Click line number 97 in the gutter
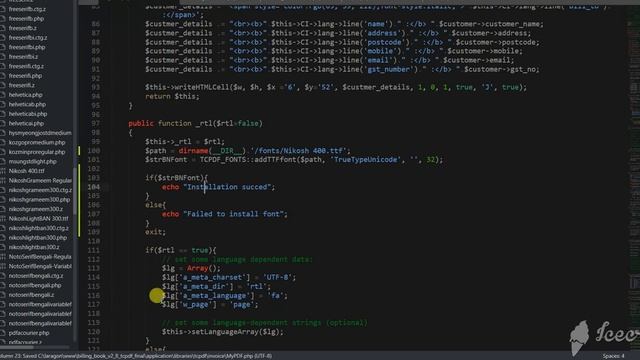This screenshot has width=640, height=360. coord(96,123)
